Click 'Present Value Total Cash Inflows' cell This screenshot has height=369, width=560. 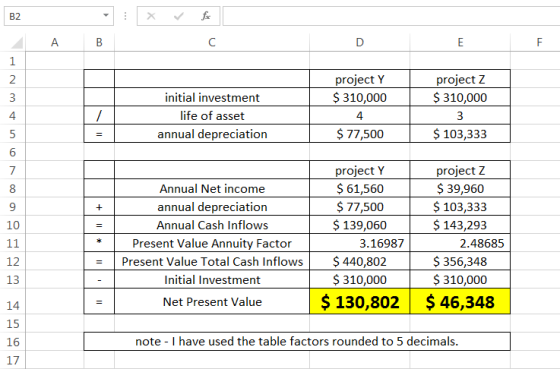(212, 261)
